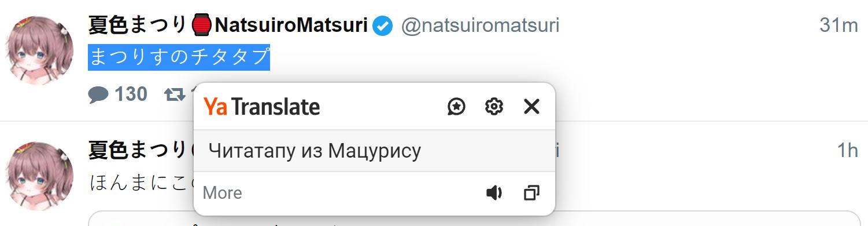Click the translated text Читатапу из Мацурису
Screen dimensions: 868x226
(315, 151)
